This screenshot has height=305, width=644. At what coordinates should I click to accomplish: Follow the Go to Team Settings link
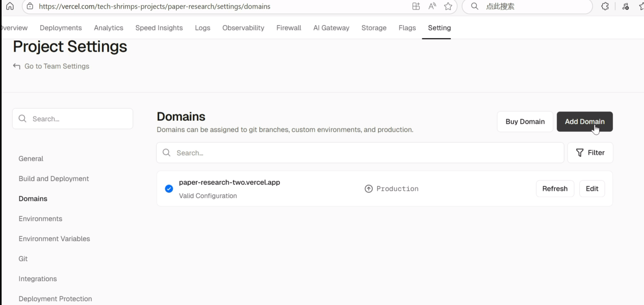coord(57,66)
